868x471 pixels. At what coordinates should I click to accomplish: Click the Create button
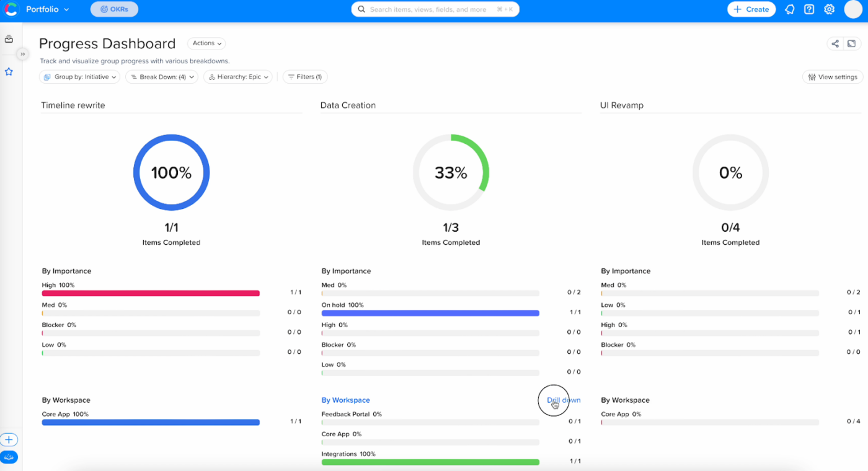[x=751, y=9]
